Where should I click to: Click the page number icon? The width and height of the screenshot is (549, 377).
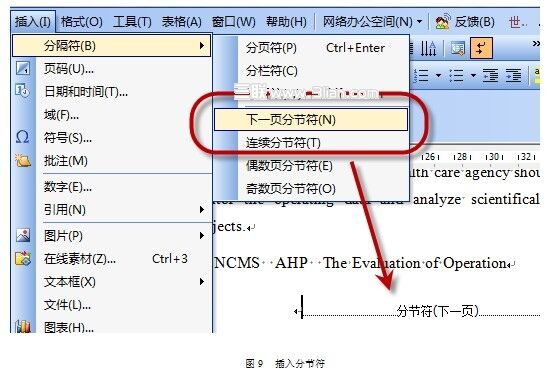tap(23, 68)
